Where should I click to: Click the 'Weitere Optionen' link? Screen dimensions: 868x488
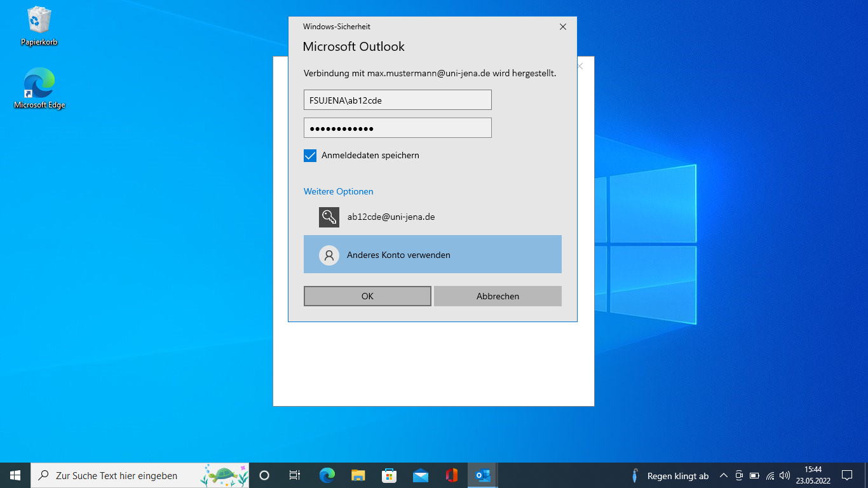[339, 191]
